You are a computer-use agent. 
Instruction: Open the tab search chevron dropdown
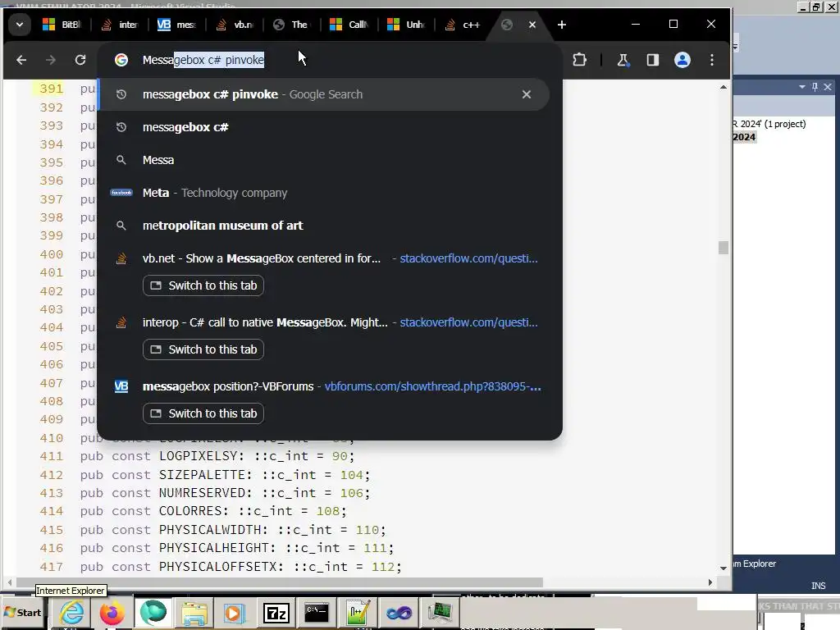(x=20, y=25)
